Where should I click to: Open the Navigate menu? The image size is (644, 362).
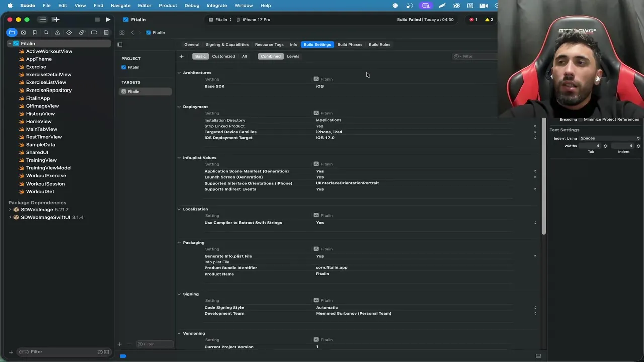[121, 5]
